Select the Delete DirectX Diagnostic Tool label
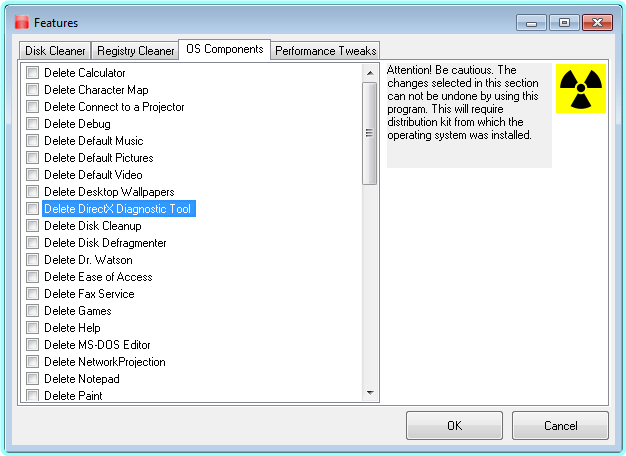This screenshot has height=456, width=626. (x=119, y=208)
